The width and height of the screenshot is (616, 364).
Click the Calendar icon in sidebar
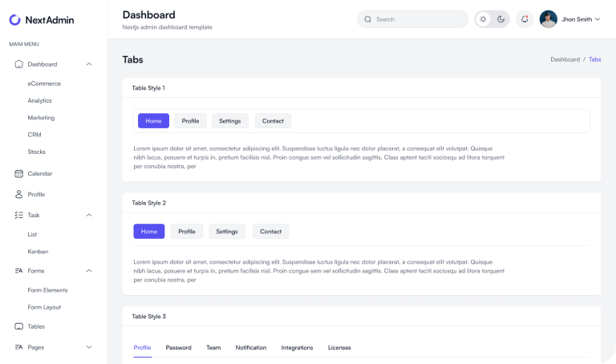coord(18,173)
